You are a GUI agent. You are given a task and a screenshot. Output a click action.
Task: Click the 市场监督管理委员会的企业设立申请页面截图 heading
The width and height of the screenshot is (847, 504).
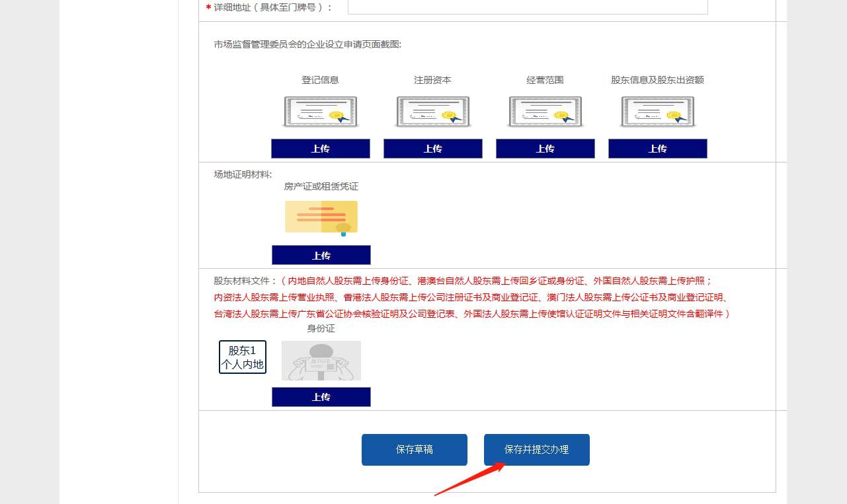tap(307, 44)
